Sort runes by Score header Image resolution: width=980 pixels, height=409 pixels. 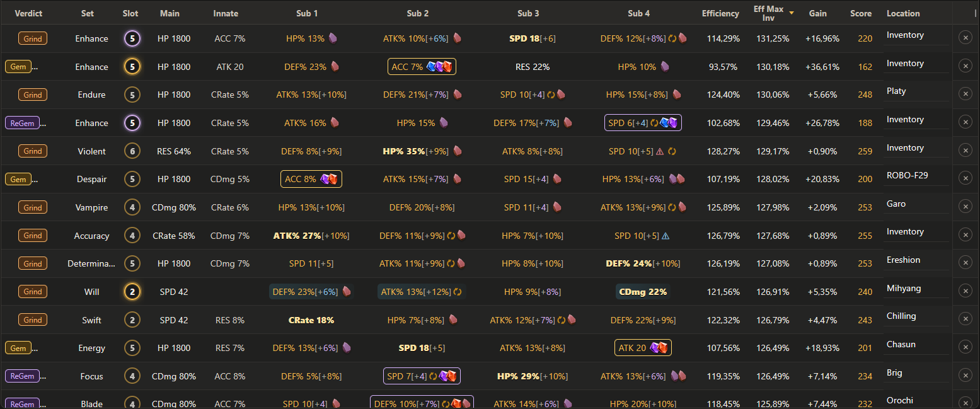(x=861, y=13)
